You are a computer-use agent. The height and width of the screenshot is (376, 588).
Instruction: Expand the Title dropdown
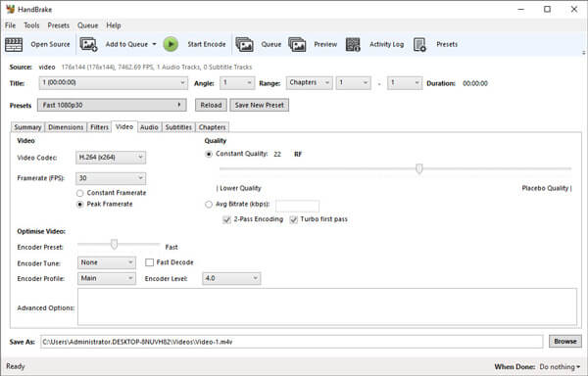114,83
